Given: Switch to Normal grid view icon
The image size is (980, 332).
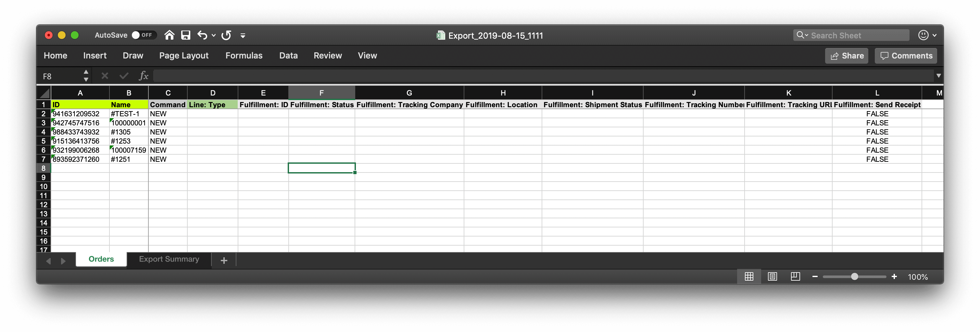Looking at the screenshot, I should coord(749,277).
